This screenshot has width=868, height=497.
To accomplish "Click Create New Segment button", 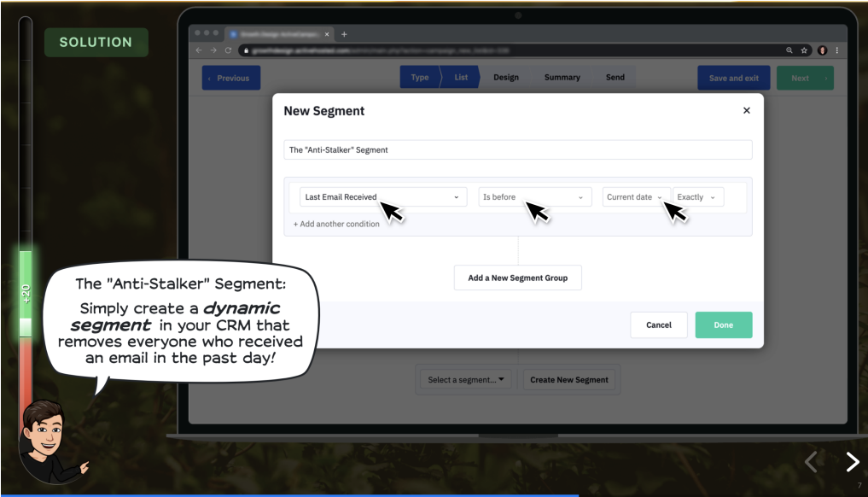I will [x=569, y=379].
